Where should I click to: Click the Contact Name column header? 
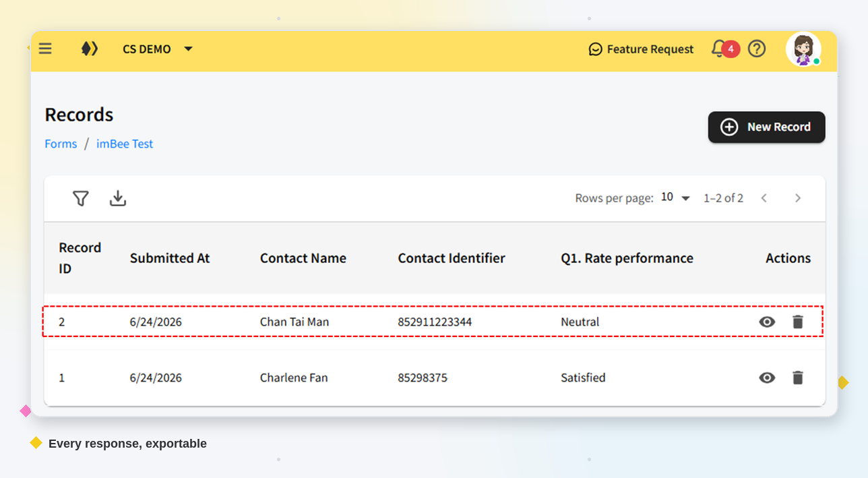point(303,258)
